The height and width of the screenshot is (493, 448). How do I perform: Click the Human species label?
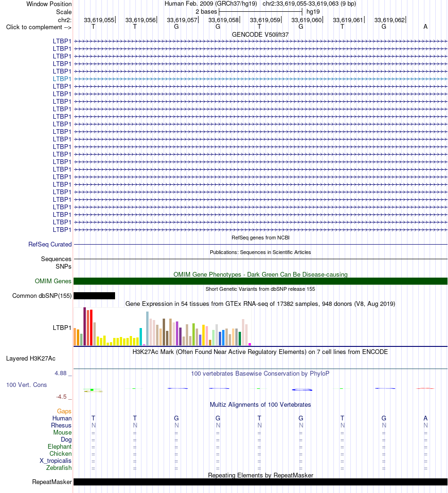point(62,418)
